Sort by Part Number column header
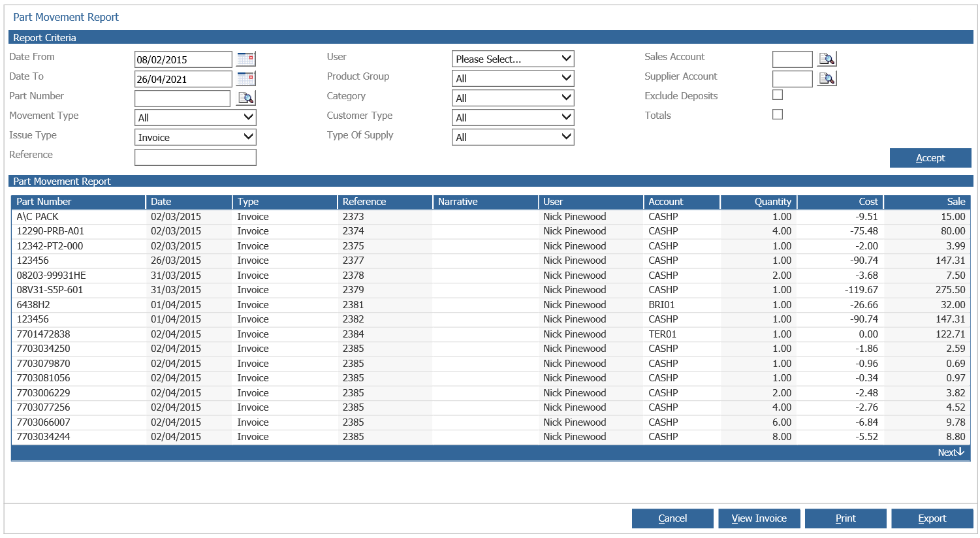 point(78,202)
